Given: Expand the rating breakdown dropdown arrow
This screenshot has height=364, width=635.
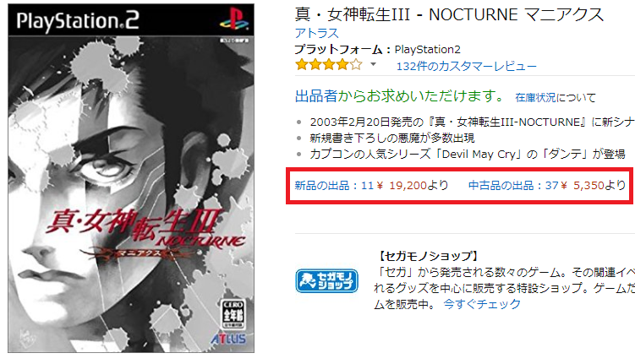Looking at the screenshot, I should click(373, 64).
